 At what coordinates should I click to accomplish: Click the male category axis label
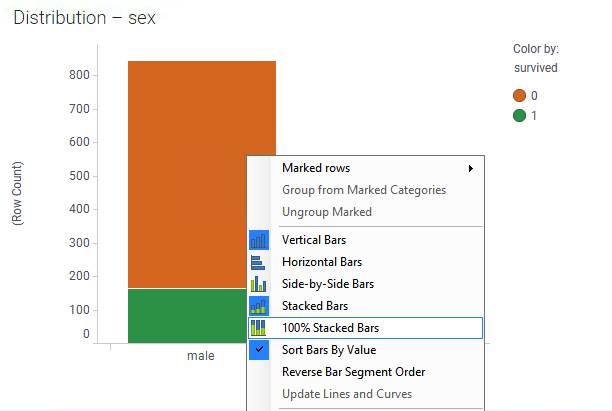(201, 356)
